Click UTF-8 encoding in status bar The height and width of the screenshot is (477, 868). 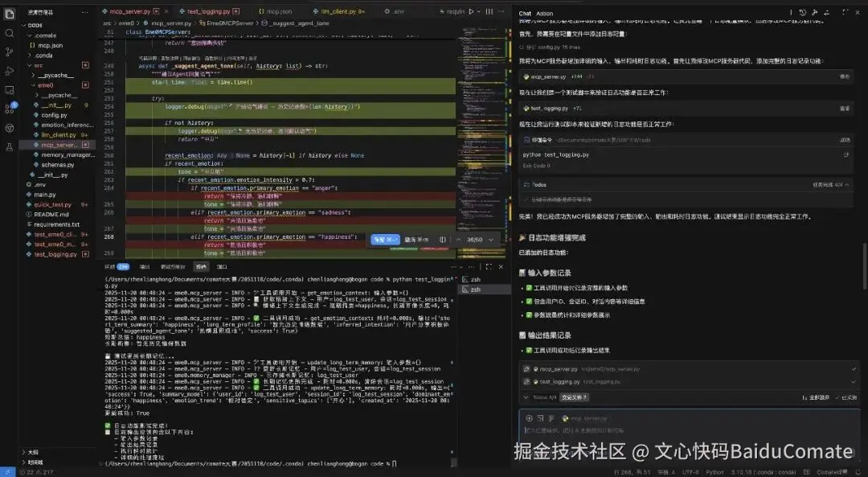point(690,472)
